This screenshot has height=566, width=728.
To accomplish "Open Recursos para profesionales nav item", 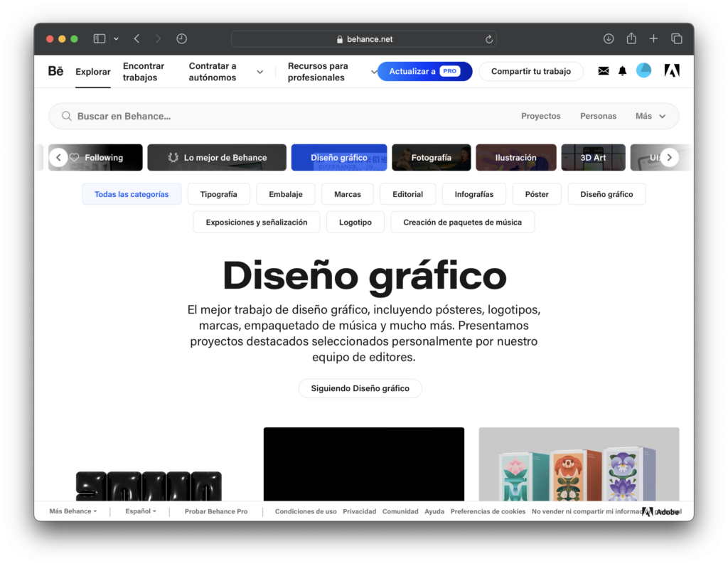I will point(318,72).
